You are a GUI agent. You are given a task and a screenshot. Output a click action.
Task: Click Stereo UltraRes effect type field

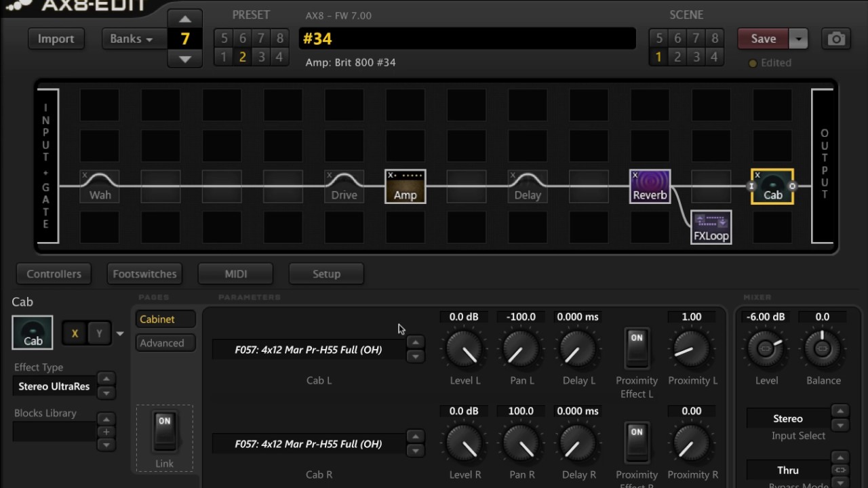(54, 386)
